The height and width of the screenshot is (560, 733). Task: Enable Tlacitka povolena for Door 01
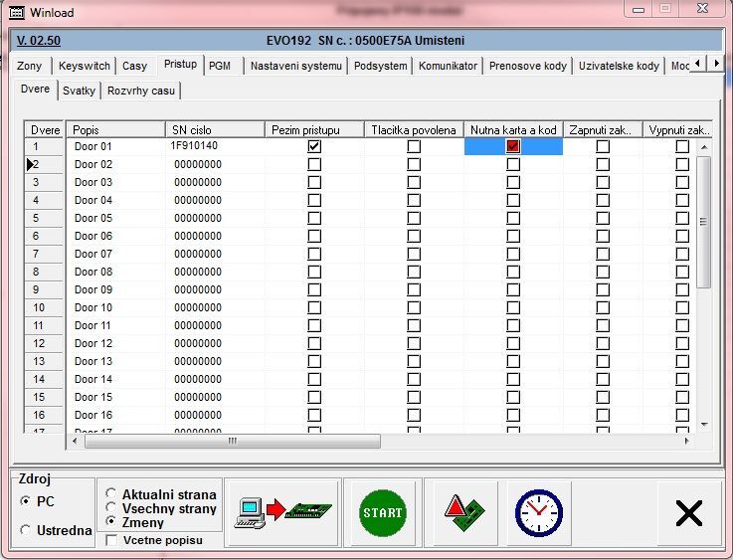tap(414, 146)
